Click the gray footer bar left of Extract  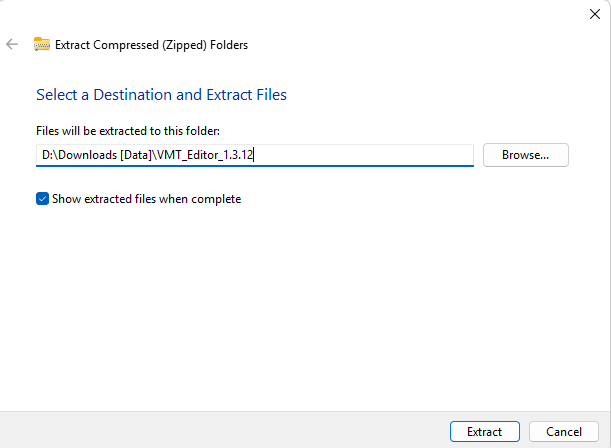point(224,430)
